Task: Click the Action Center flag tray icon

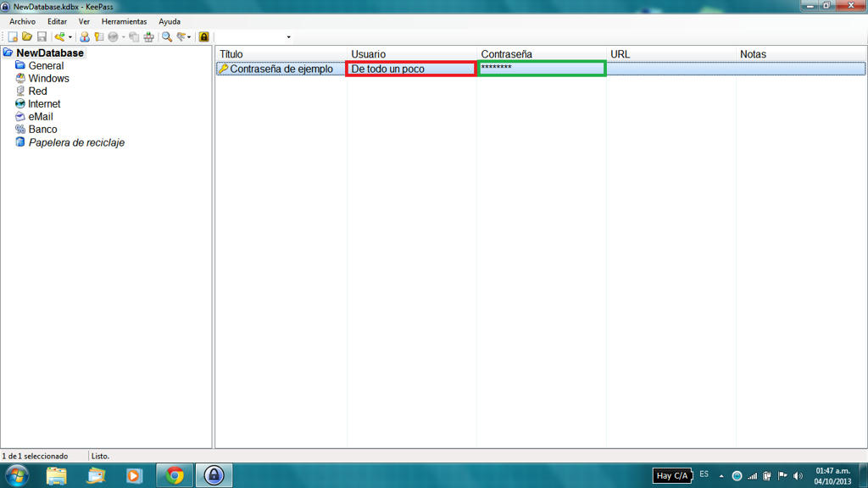Action: (x=782, y=476)
